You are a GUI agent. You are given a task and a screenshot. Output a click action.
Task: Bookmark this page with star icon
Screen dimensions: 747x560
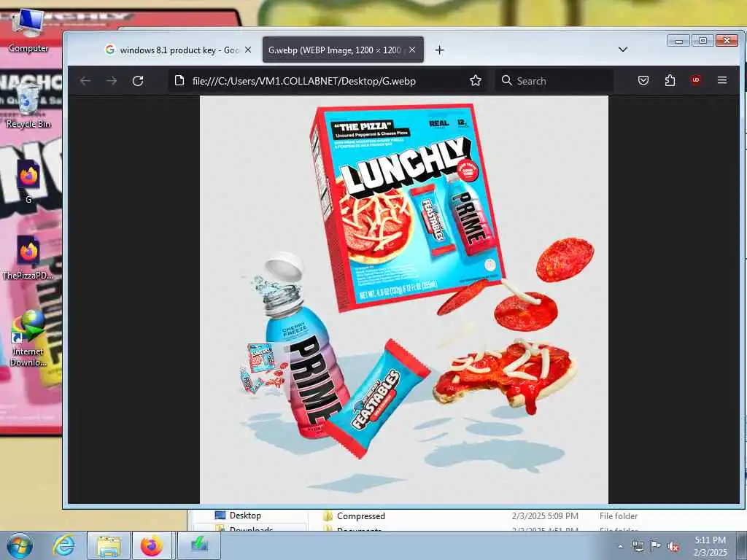tap(475, 80)
